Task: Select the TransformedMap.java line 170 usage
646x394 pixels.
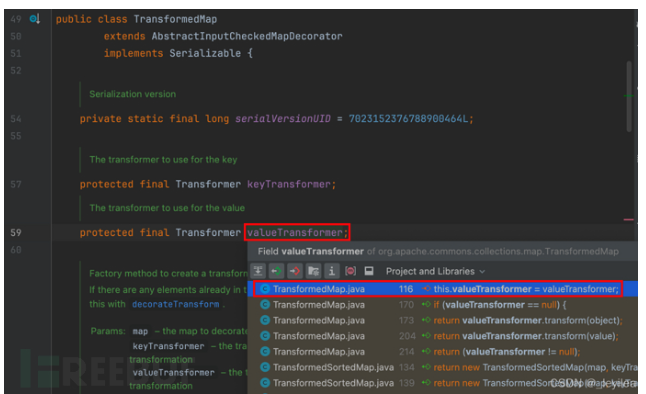Action: tap(443, 305)
